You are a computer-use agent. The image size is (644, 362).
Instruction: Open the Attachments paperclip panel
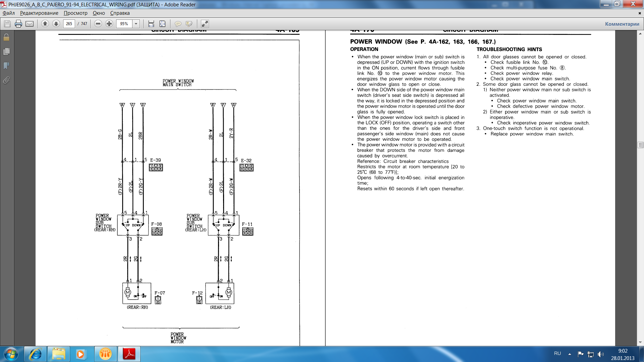6,80
